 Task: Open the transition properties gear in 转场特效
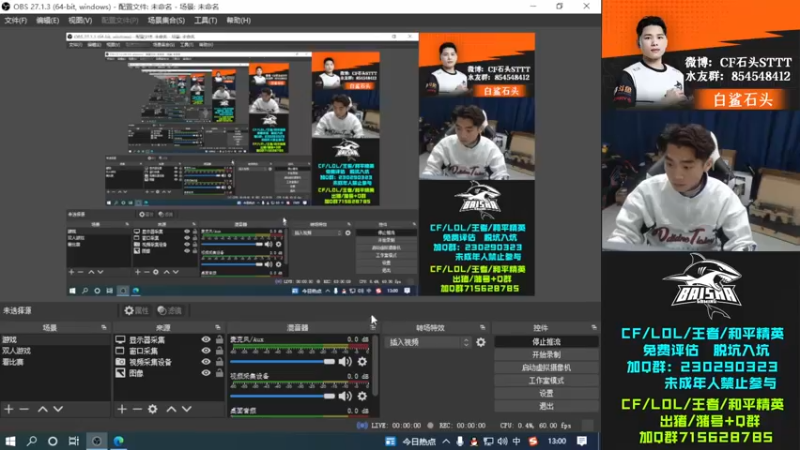481,342
